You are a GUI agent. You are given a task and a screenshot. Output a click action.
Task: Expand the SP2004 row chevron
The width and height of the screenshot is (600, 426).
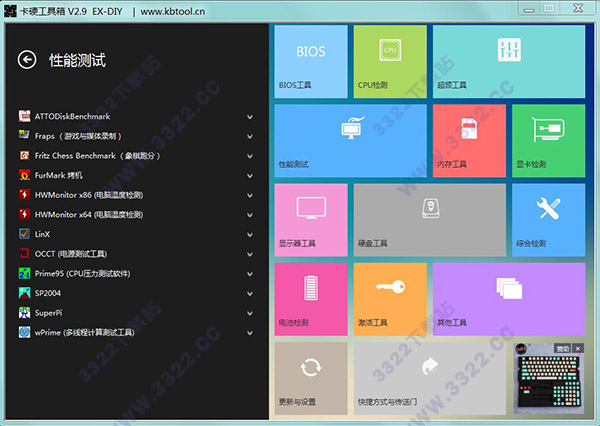tap(250, 294)
